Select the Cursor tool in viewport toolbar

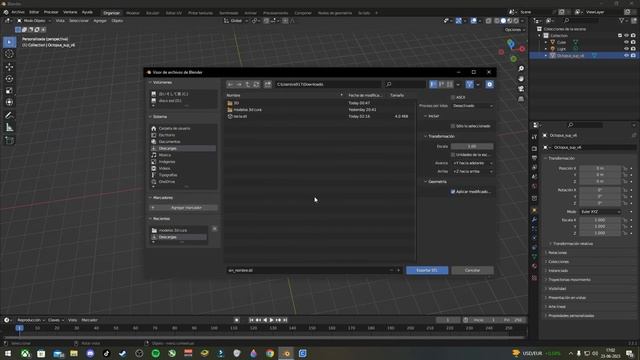(x=9, y=54)
